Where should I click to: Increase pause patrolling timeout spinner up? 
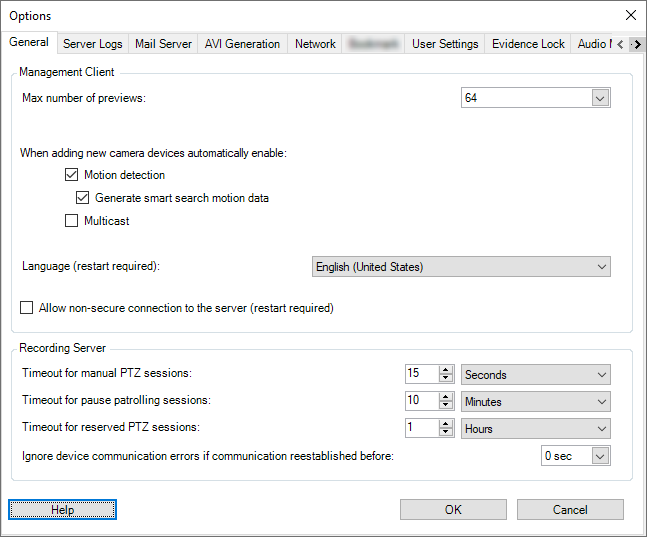[x=447, y=397]
